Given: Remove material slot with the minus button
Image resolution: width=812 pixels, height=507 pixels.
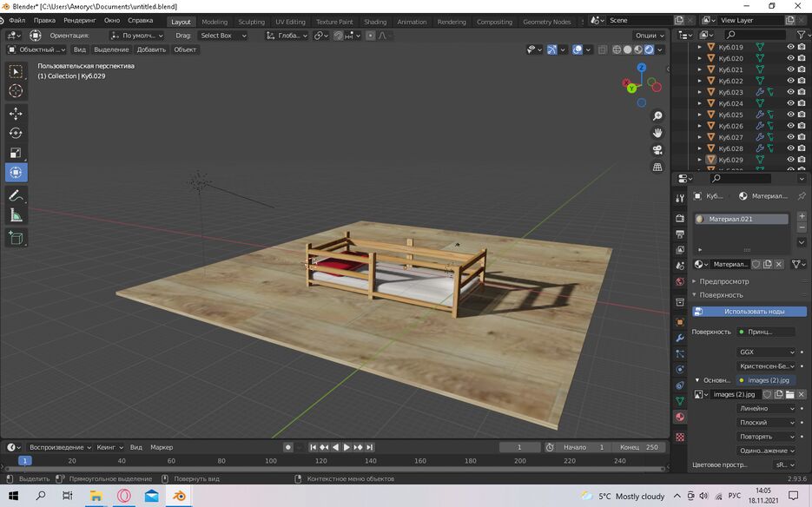Looking at the screenshot, I should pyautogui.click(x=802, y=227).
